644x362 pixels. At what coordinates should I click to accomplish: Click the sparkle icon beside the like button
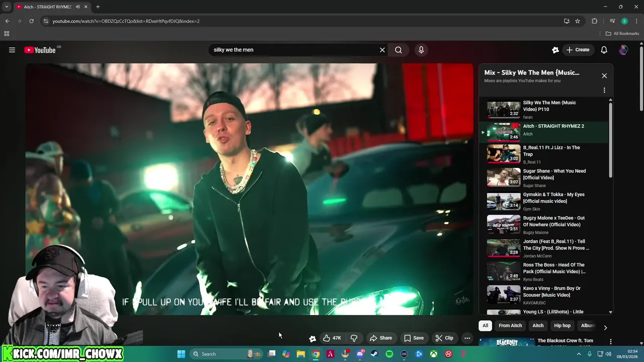(x=312, y=338)
